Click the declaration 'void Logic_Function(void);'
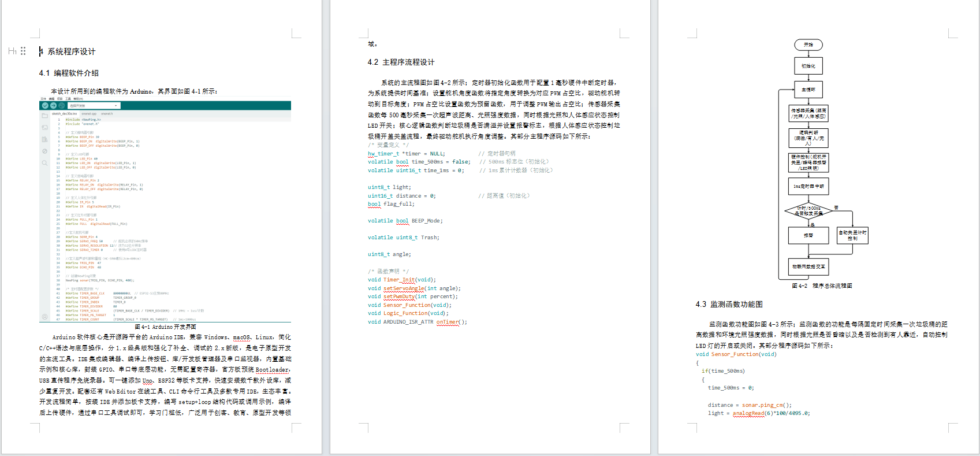The width and height of the screenshot is (980, 456). pyautogui.click(x=408, y=313)
